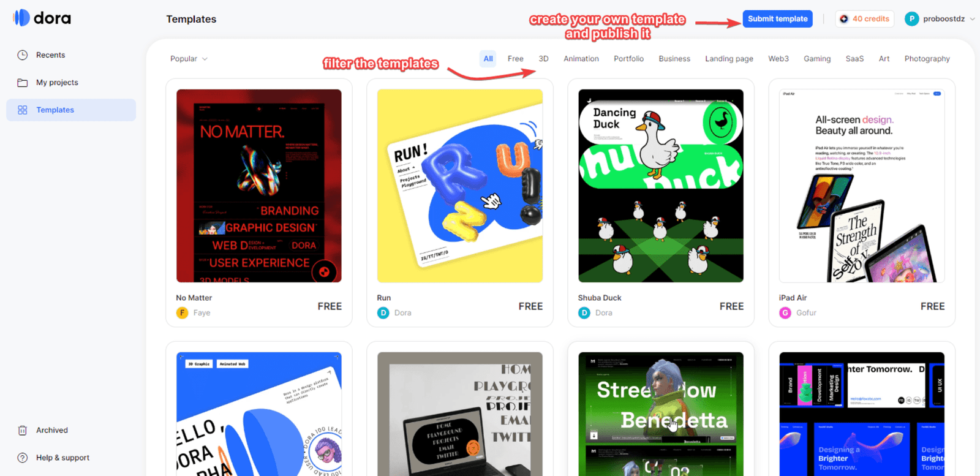Select the 3D filter tab
The image size is (980, 476).
click(x=543, y=59)
